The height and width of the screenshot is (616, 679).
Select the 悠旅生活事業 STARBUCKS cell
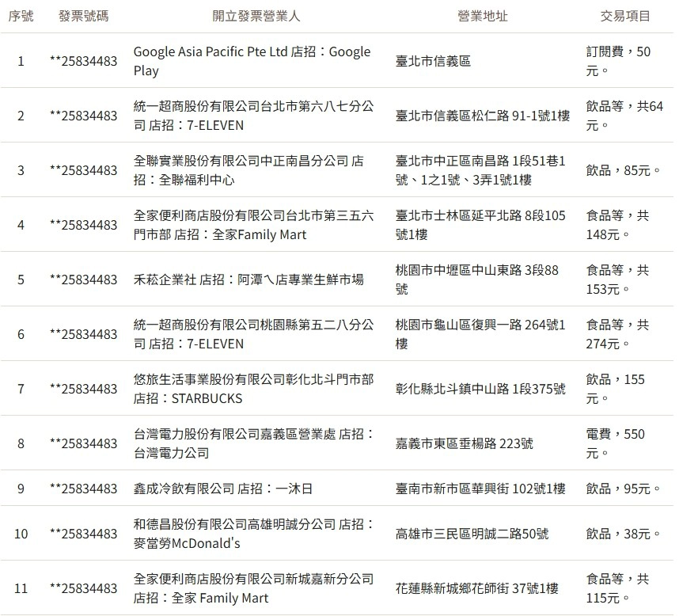pyautogui.click(x=253, y=389)
